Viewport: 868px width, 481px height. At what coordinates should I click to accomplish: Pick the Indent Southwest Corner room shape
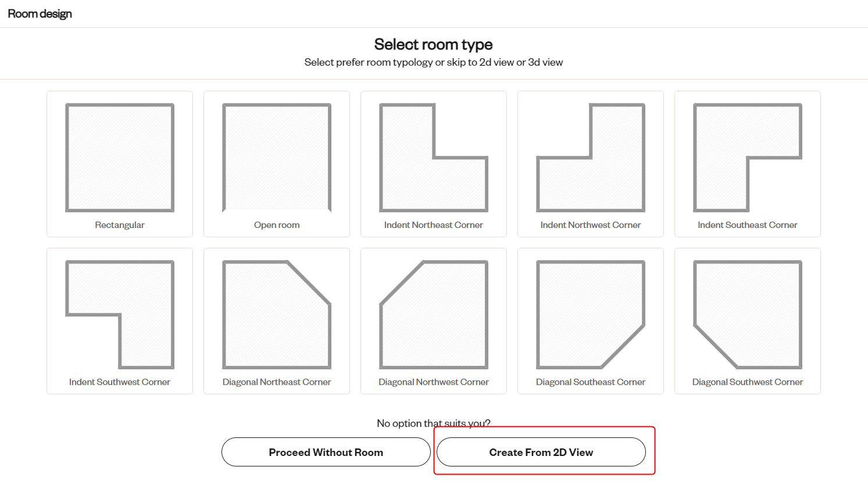pyautogui.click(x=120, y=315)
